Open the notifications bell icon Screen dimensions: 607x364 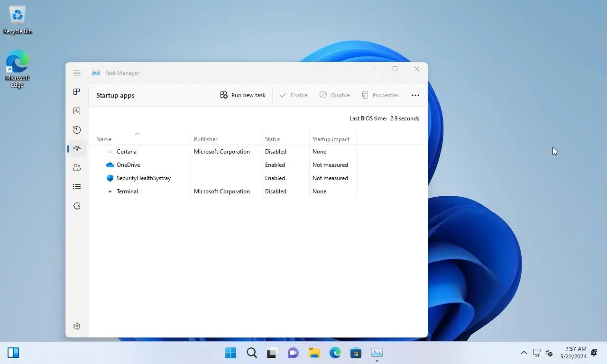click(x=594, y=353)
